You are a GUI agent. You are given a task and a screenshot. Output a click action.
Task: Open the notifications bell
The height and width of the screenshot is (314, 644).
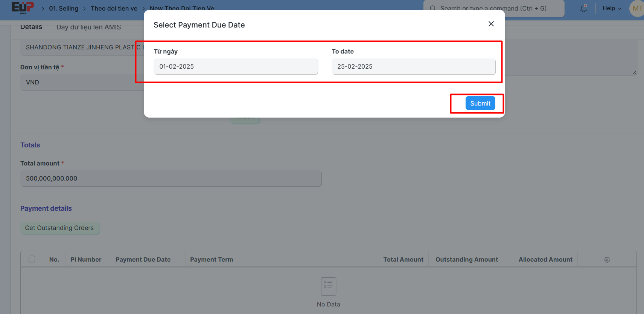(583, 8)
